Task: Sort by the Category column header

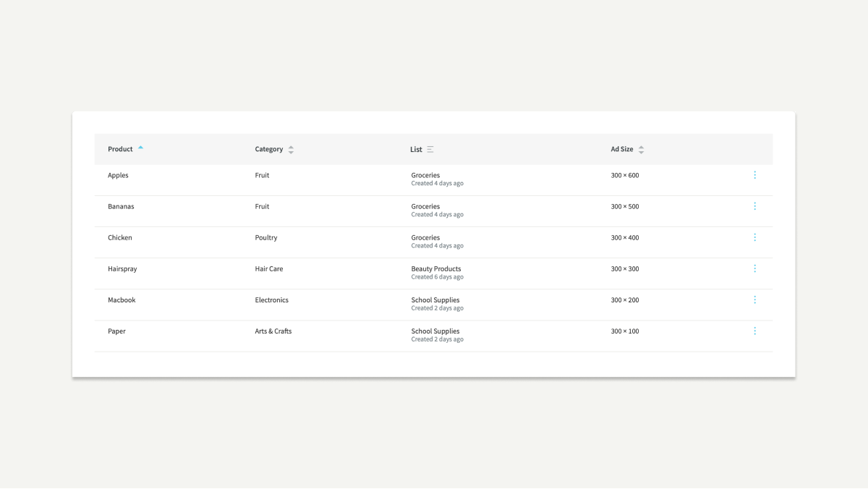Action: 269,149
